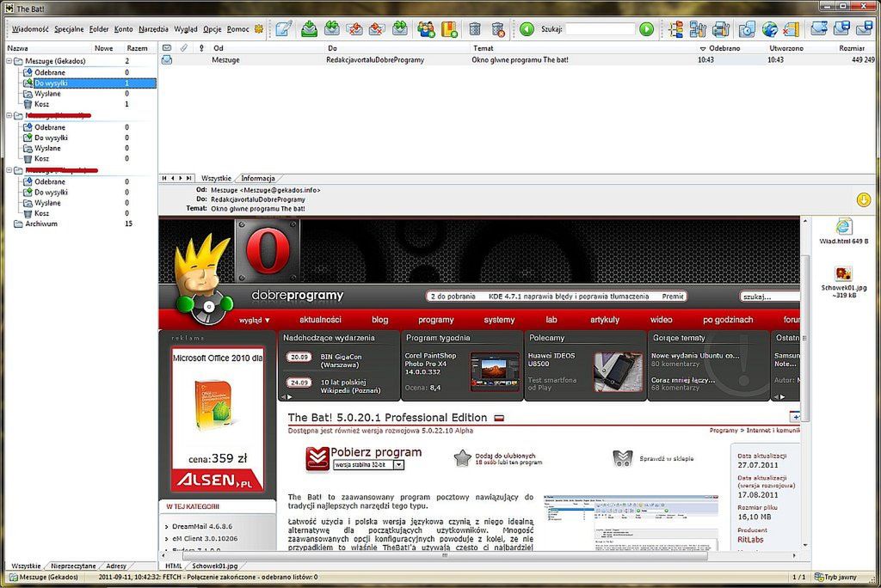Click the envelope column header icon
881x588 pixels.
pyautogui.click(x=167, y=48)
